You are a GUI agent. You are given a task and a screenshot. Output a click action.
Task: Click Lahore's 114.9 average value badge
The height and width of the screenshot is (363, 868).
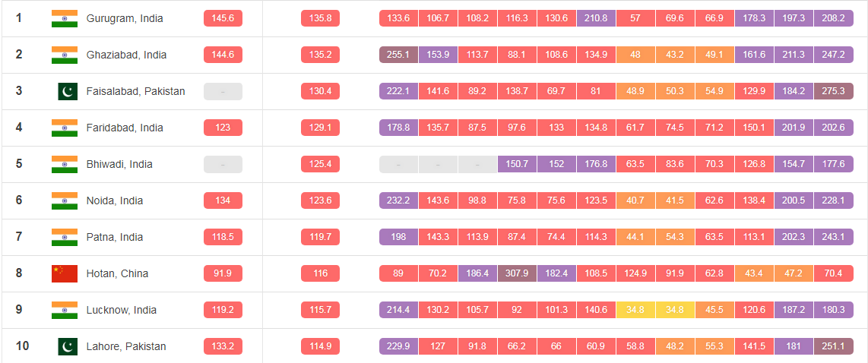(x=320, y=346)
